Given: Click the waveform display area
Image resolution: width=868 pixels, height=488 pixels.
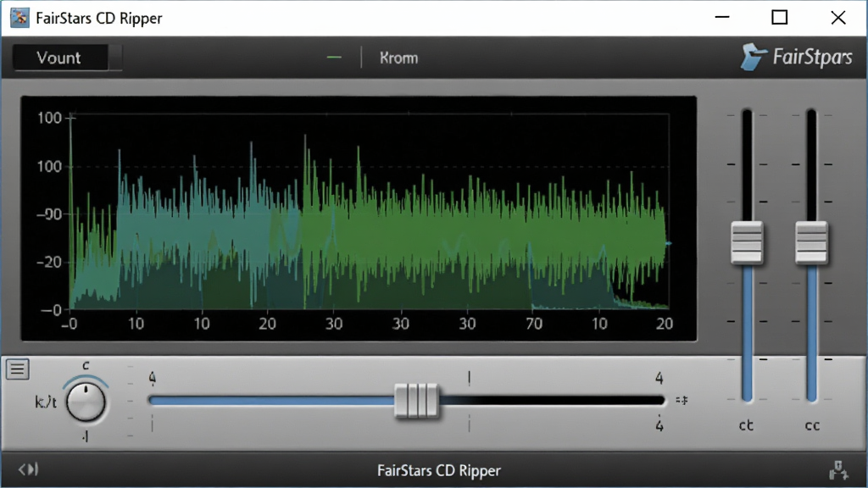Looking at the screenshot, I should pos(359,219).
